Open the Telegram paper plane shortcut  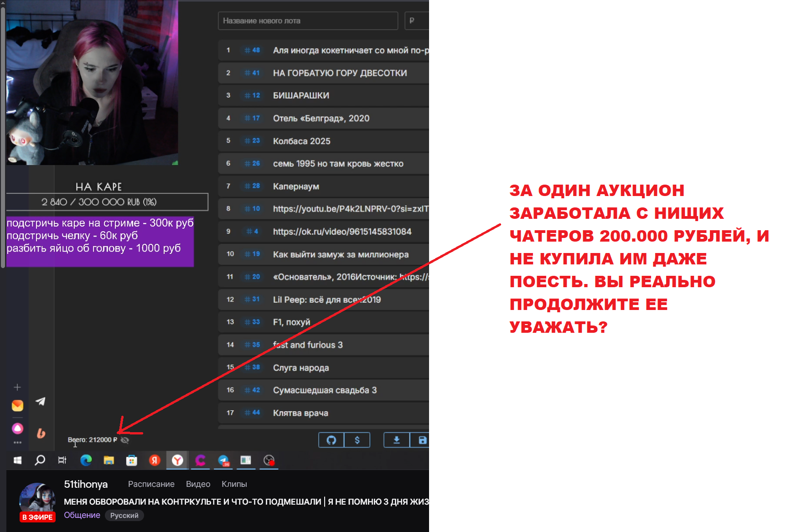(x=41, y=401)
